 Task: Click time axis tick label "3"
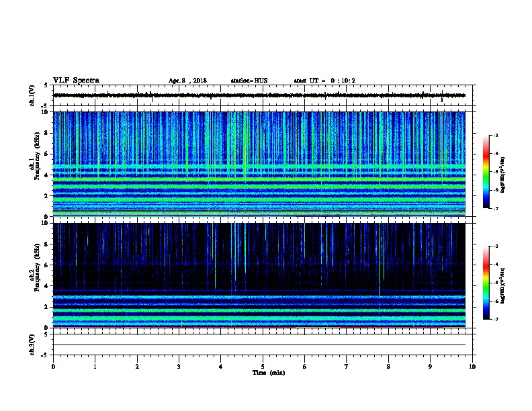(x=179, y=367)
